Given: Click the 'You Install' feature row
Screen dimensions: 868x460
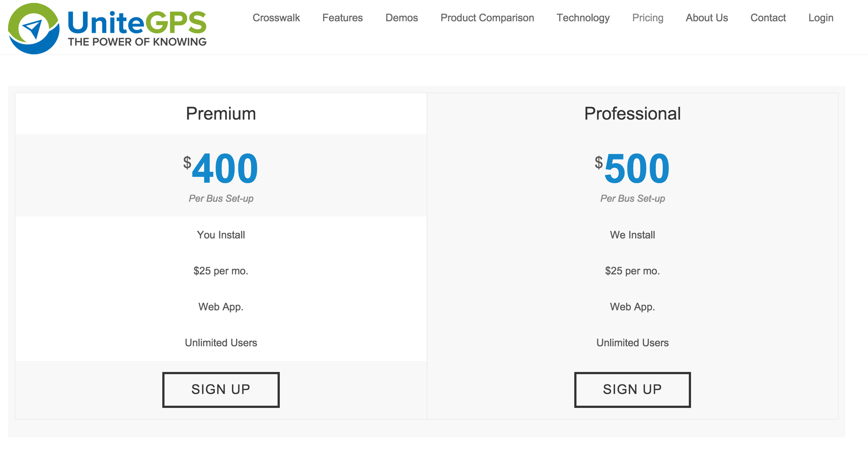Looking at the screenshot, I should (x=221, y=235).
